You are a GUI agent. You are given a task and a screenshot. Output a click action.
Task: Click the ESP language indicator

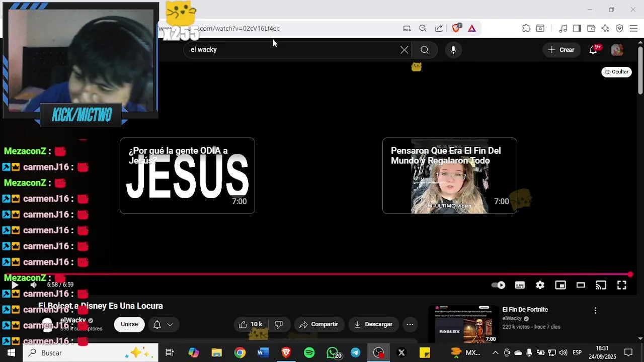[577, 352]
